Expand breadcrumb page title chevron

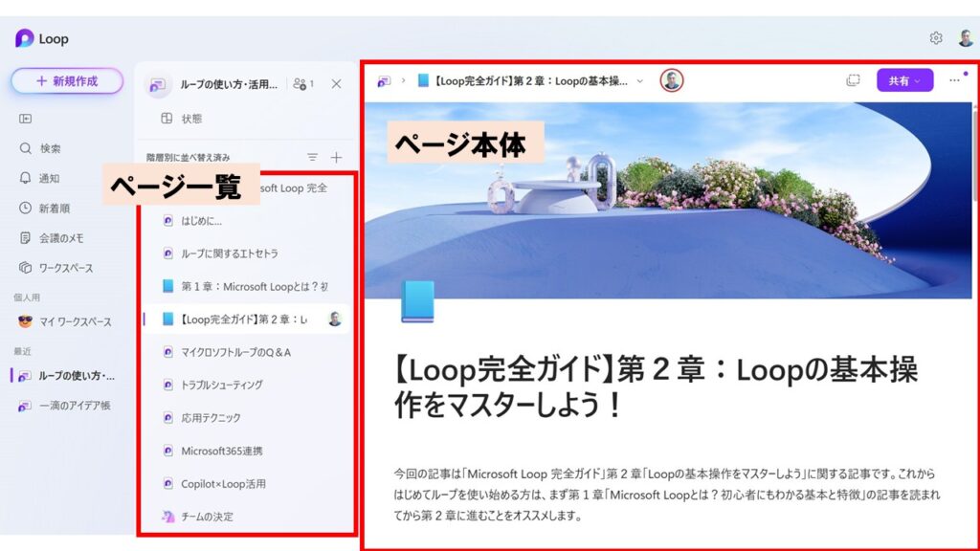click(640, 81)
